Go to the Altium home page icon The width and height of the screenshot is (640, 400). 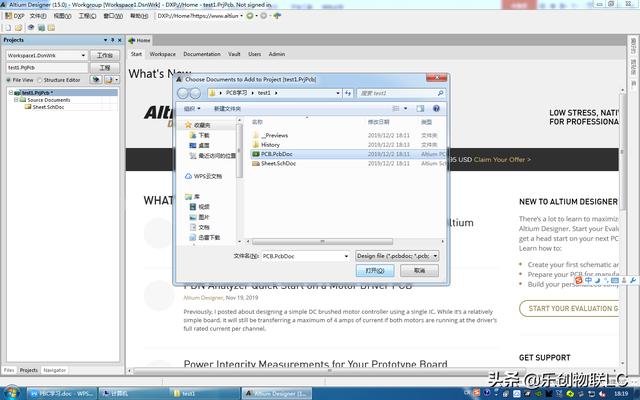[277, 16]
